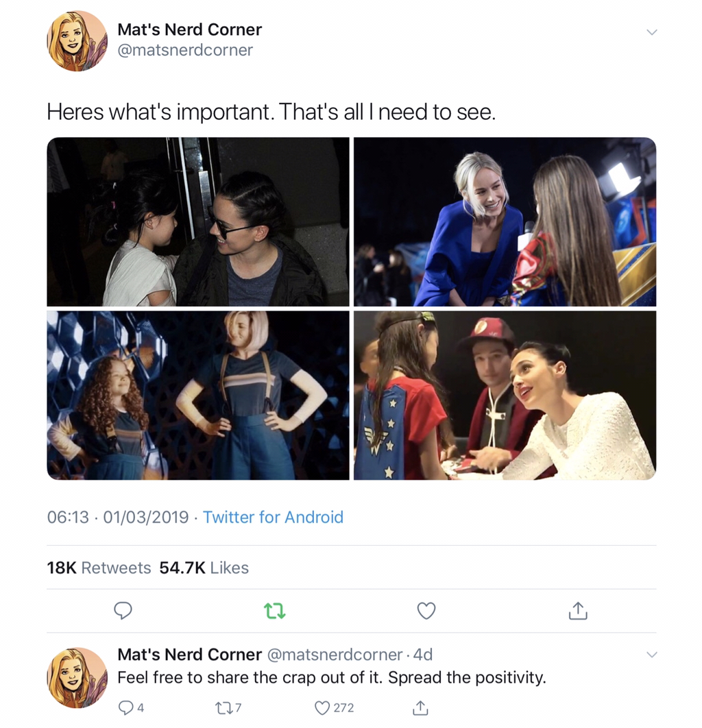View the 18K Retweets list
This screenshot has height=728, width=702.
click(99, 568)
